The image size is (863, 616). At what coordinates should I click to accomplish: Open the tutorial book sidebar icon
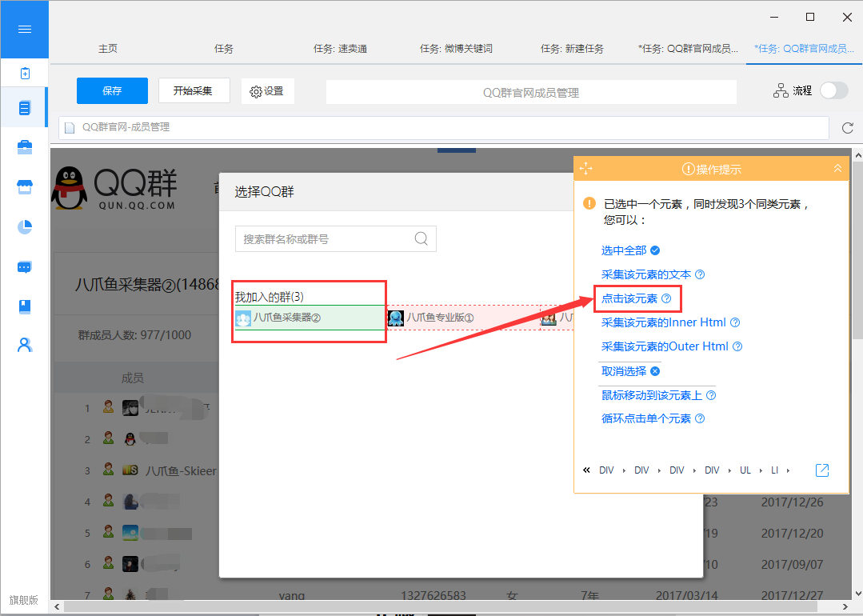click(25, 306)
